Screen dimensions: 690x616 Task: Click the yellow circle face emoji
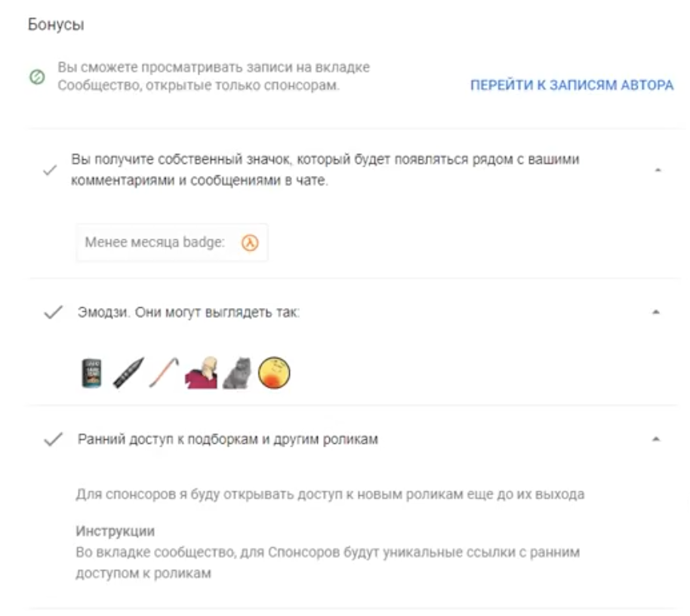(274, 373)
